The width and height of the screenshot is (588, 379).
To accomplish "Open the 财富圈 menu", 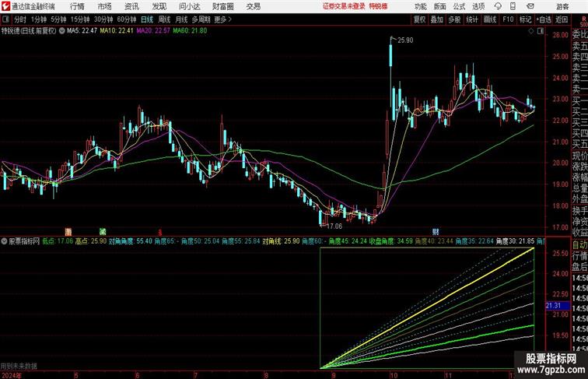I will [222, 6].
